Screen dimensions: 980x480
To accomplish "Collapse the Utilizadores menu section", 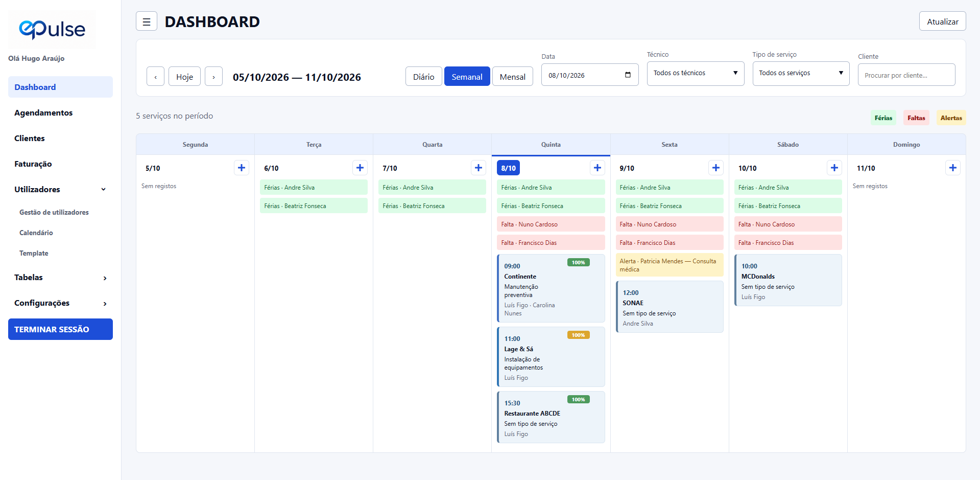I will tap(60, 189).
